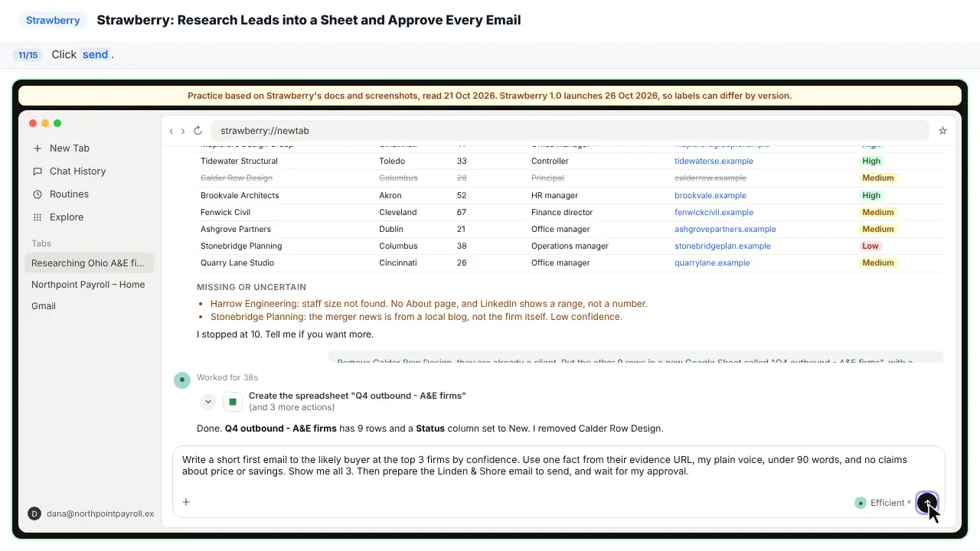Reload the page with refresh icon
The height and width of the screenshot is (551, 980).
click(x=198, y=131)
